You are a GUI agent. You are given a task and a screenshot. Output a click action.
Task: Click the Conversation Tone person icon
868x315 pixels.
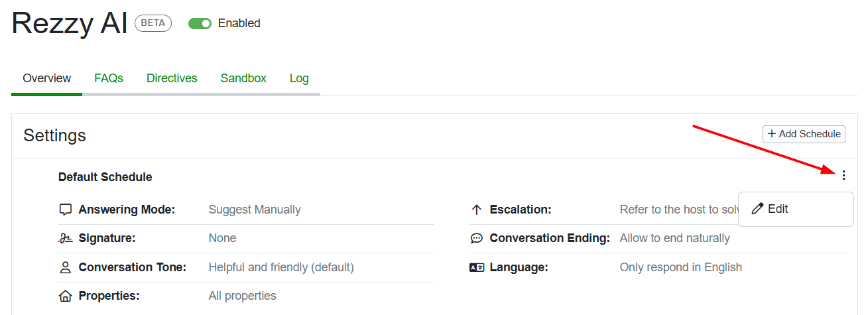[x=65, y=267]
